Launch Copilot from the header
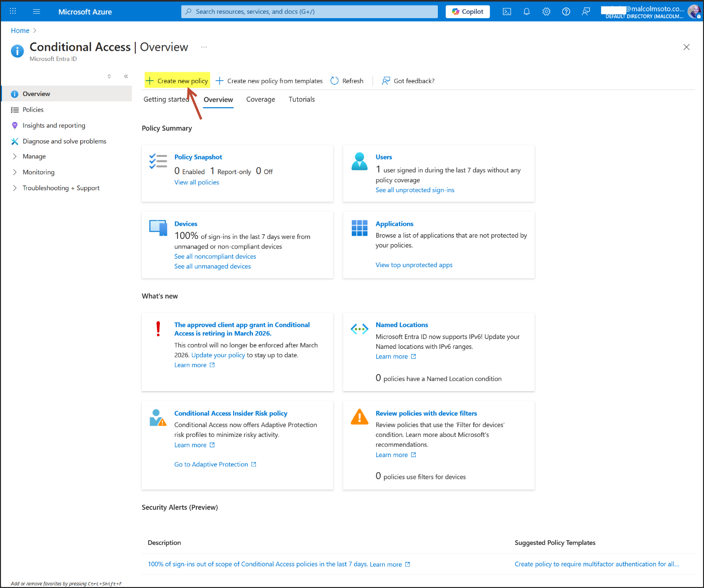The image size is (704, 588). pyautogui.click(x=467, y=12)
